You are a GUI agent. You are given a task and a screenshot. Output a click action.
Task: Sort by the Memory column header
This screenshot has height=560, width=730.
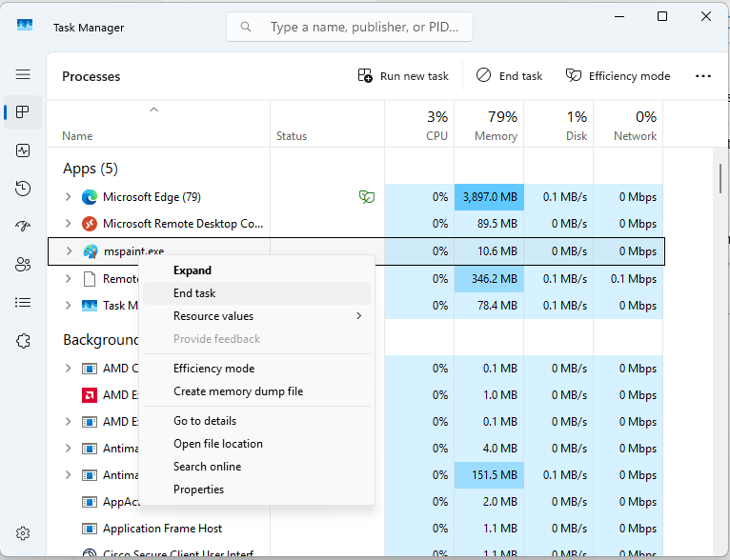[x=489, y=125]
